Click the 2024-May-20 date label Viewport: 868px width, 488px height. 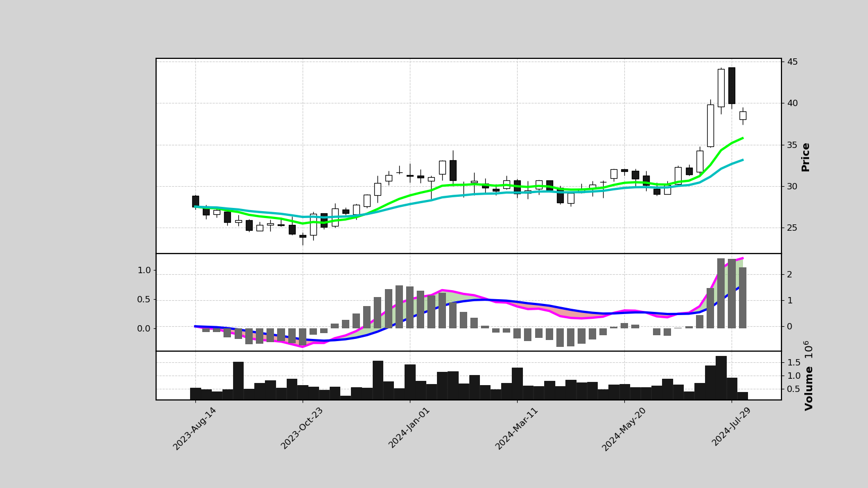click(x=624, y=429)
